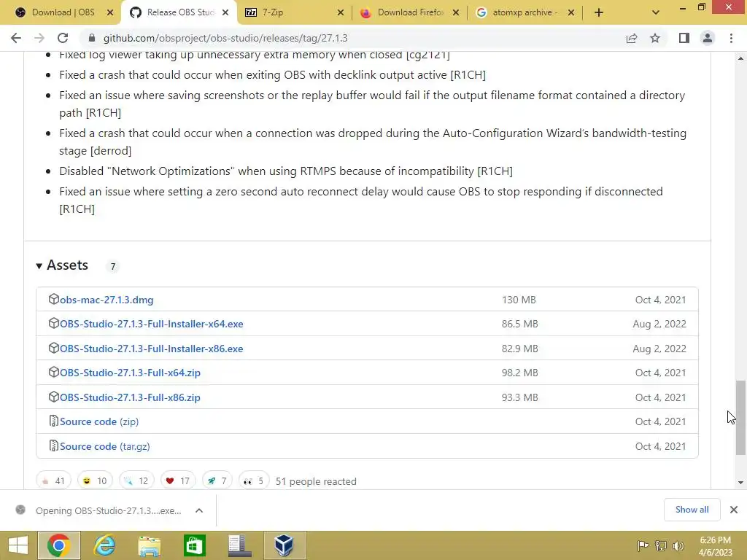747x560 pixels.
Task: Click the vertical scrollbar thumb
Action: [740, 418]
